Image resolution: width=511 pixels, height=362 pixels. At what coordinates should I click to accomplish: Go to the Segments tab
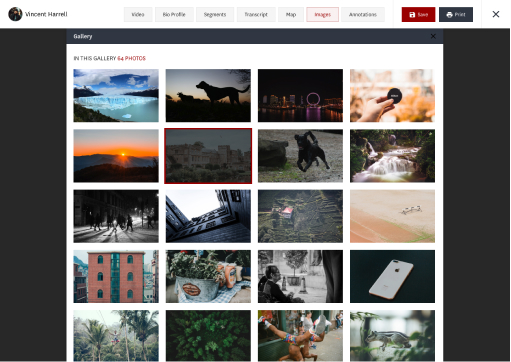[x=215, y=14]
